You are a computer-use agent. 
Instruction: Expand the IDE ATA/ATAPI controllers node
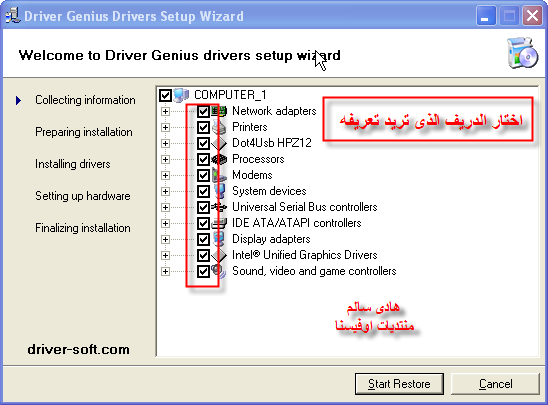[165, 224]
